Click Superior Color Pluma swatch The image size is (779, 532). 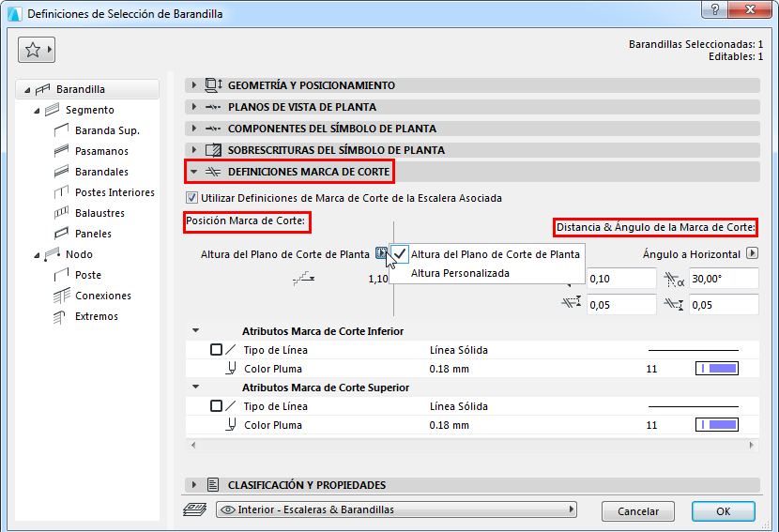pyautogui.click(x=717, y=425)
